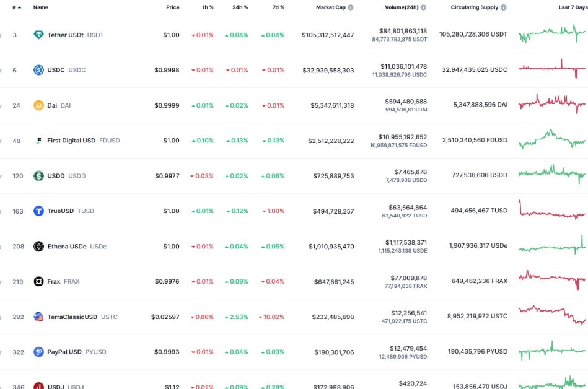
Task: Open the Market Cap info tooltip icon
Action: tap(351, 8)
